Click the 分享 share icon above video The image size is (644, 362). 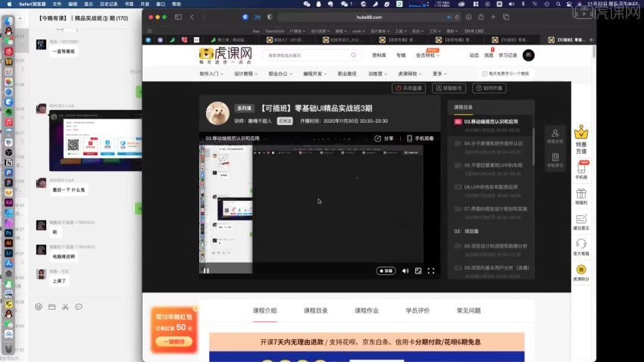click(x=384, y=139)
